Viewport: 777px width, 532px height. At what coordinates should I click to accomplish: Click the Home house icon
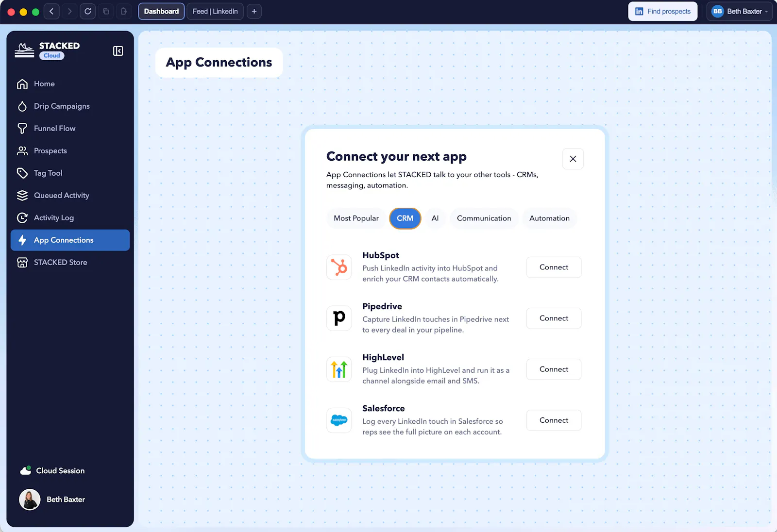click(x=22, y=84)
